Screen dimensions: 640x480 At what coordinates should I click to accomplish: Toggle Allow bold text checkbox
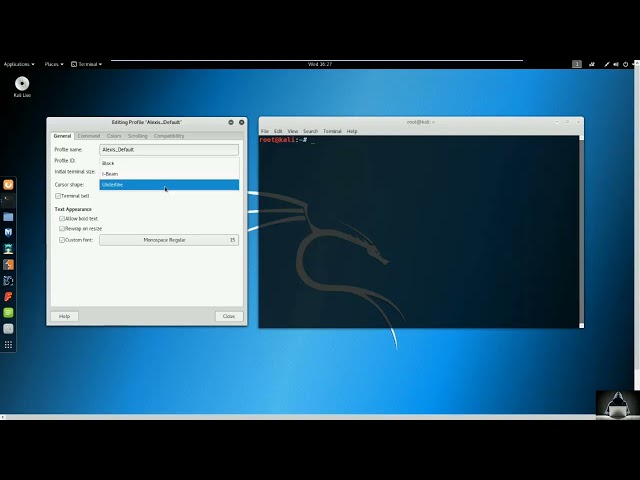pos(62,219)
